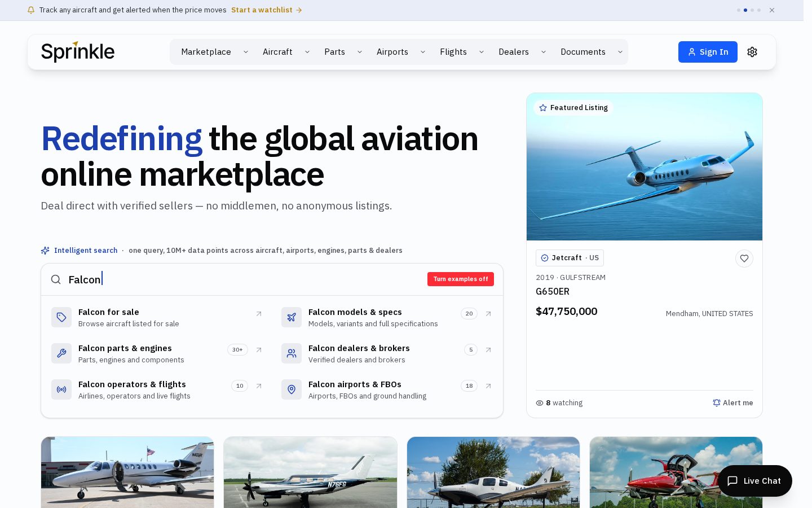
Task: Open the settings gear icon
Action: click(752, 52)
